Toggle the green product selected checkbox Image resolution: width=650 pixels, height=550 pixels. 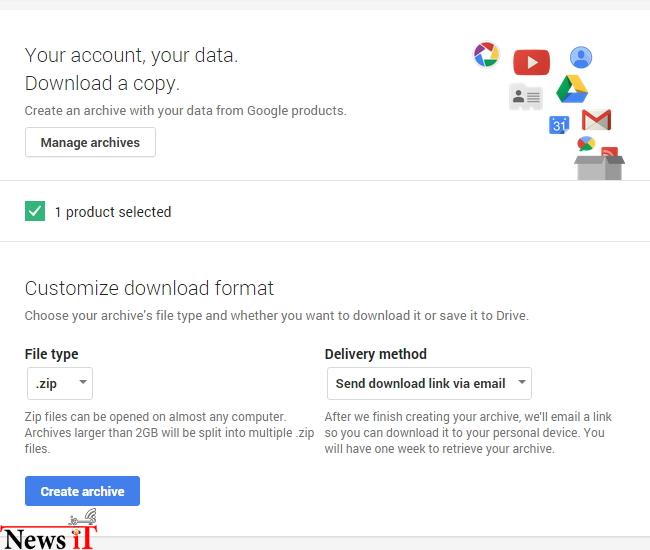tap(35, 211)
